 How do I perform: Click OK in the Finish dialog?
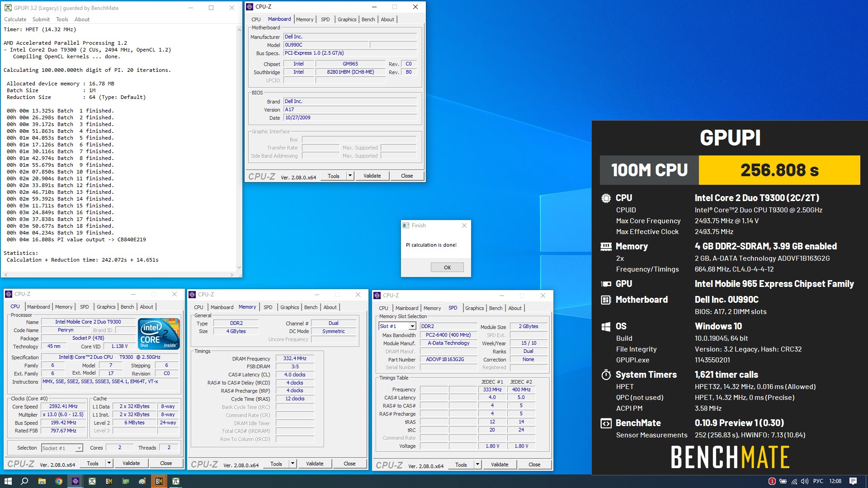pyautogui.click(x=447, y=267)
